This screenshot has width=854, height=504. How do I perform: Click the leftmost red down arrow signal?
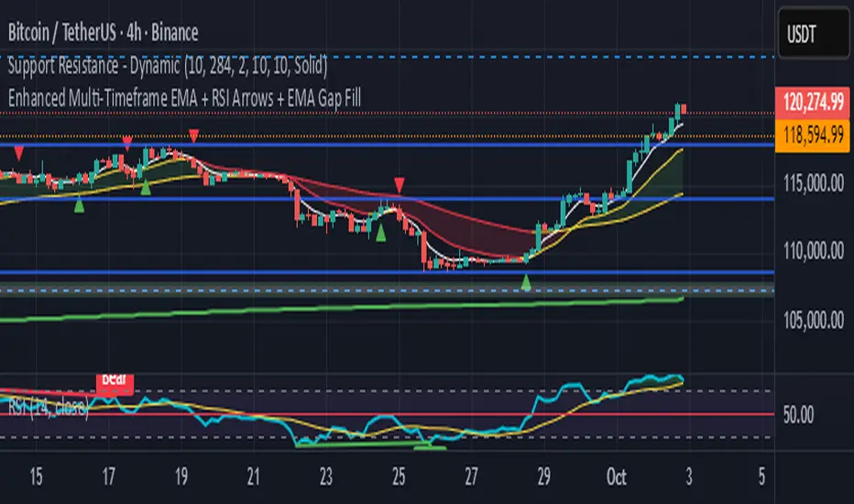19,153
